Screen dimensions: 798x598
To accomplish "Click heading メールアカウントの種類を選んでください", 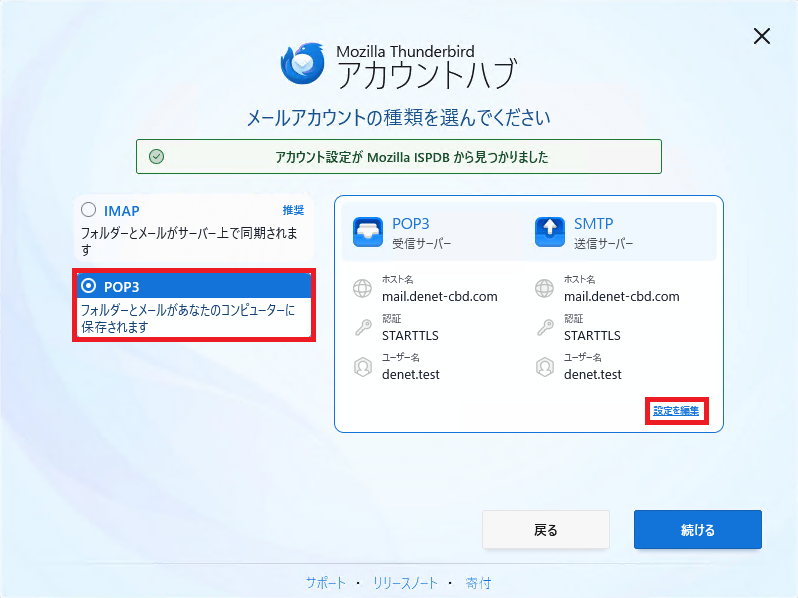I will click(x=398, y=118).
